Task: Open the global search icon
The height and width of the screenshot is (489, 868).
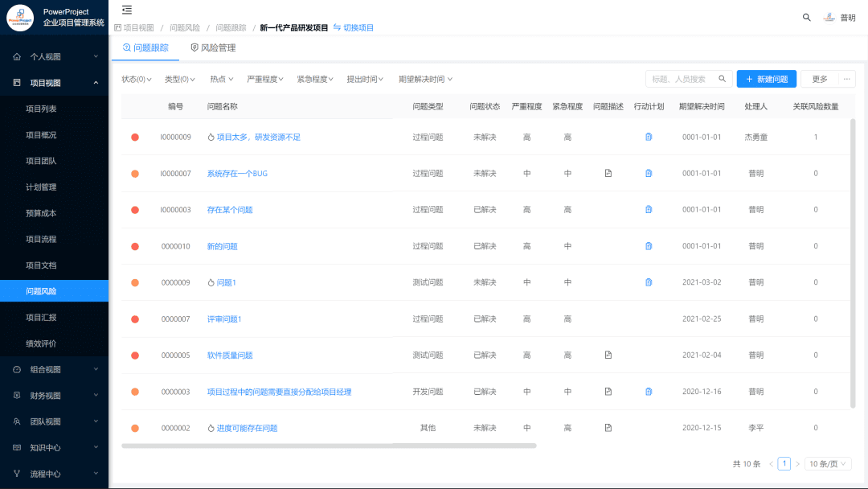Action: 806,16
